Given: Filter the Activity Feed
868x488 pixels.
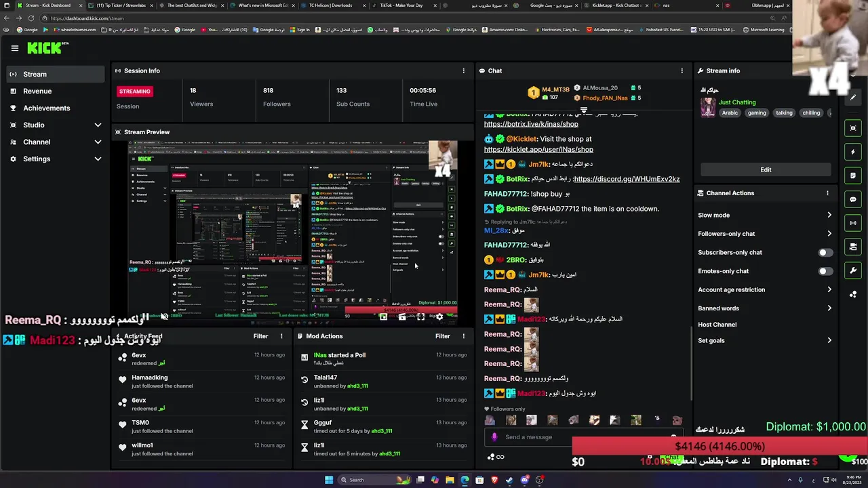Looking at the screenshot, I should pos(260,336).
